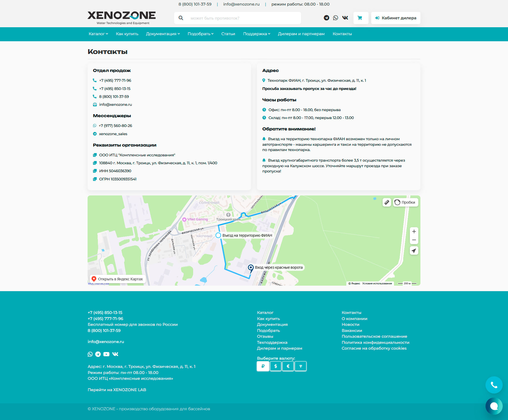Open VK icon next to the cart
The image size is (508, 420).
[345, 18]
